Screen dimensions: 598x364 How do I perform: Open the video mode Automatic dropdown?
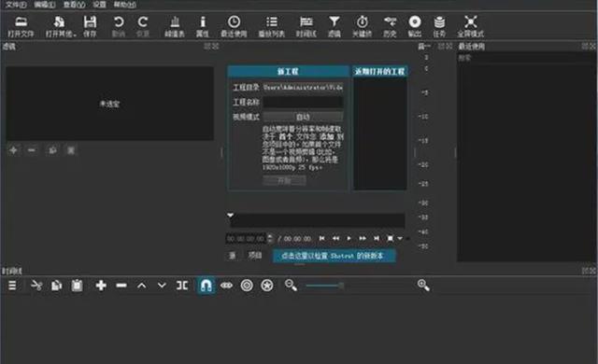303,117
